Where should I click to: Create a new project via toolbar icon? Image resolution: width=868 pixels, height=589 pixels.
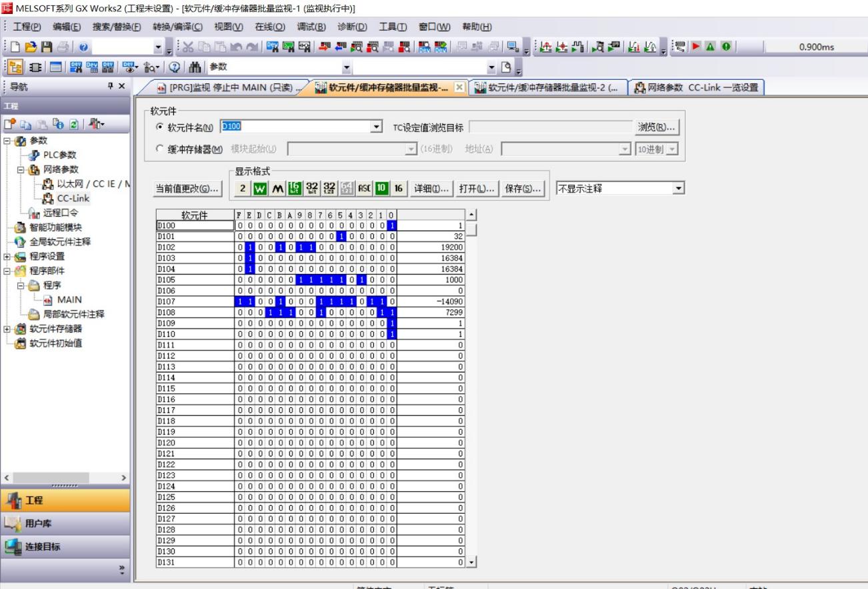14,47
